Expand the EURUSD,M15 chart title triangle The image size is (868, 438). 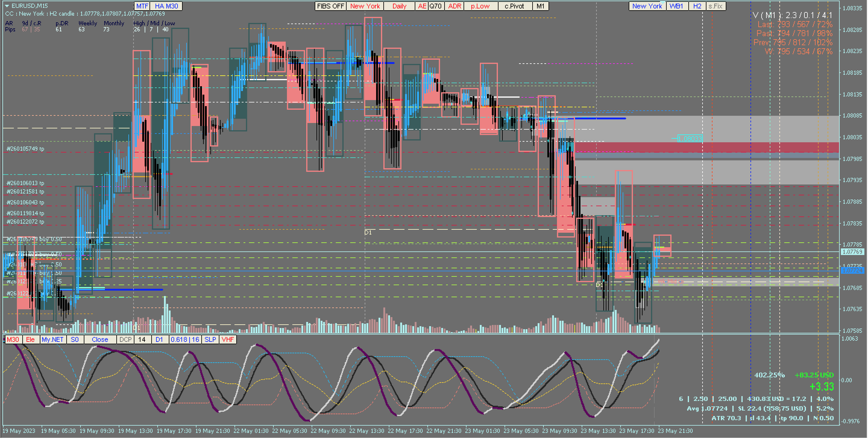tap(7, 6)
